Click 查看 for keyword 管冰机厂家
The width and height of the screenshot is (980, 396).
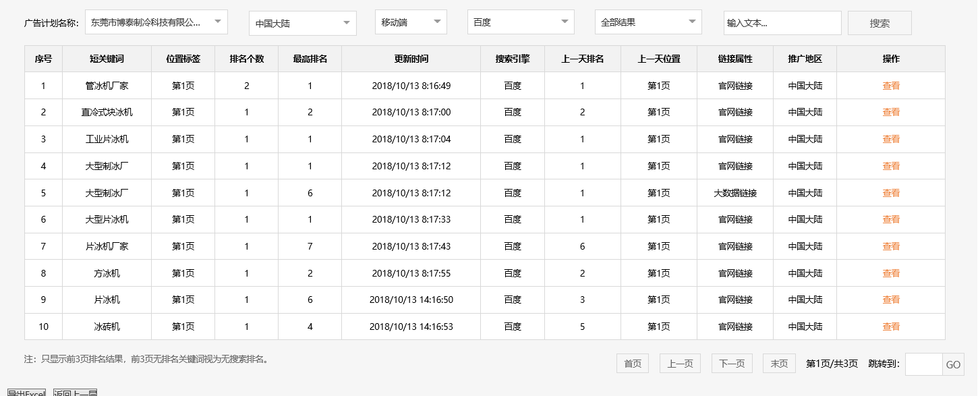click(890, 85)
